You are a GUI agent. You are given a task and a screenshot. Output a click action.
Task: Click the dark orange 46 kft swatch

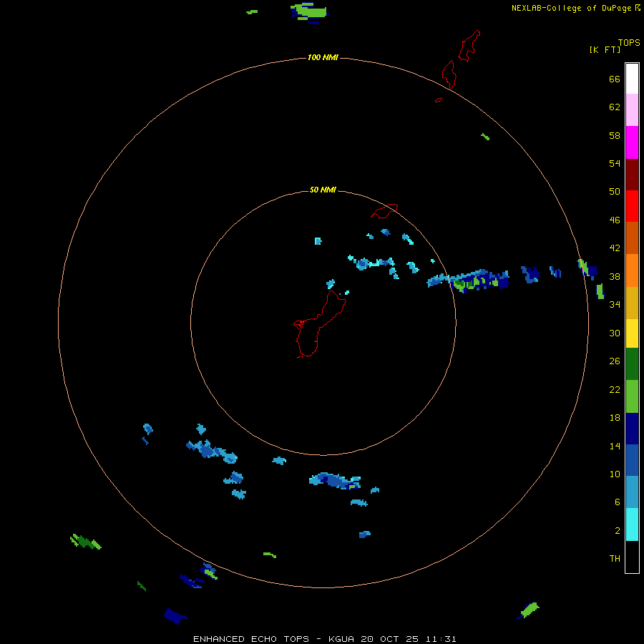(632, 238)
